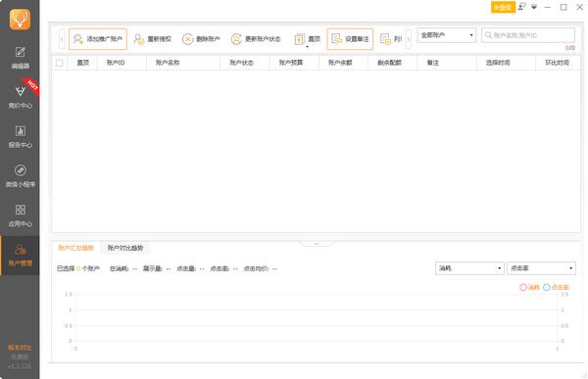Click the 重新授权 toolbar button

click(153, 39)
